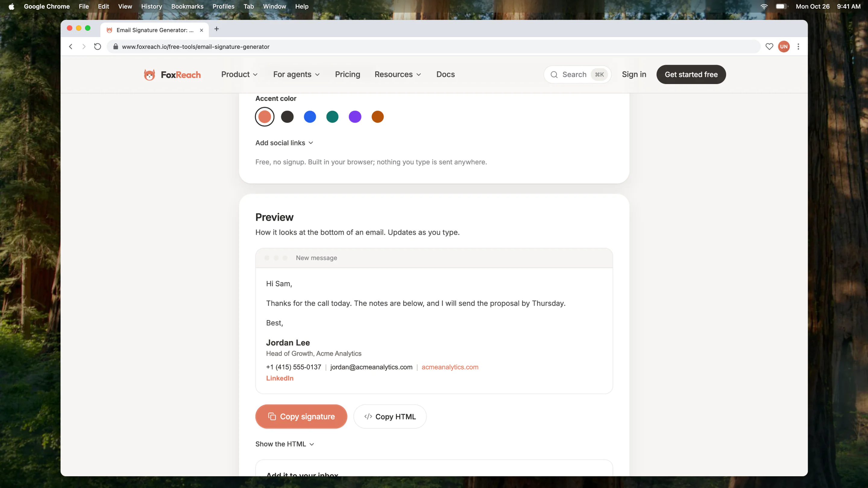Click the LinkedIn link in the signature preview

point(280,378)
